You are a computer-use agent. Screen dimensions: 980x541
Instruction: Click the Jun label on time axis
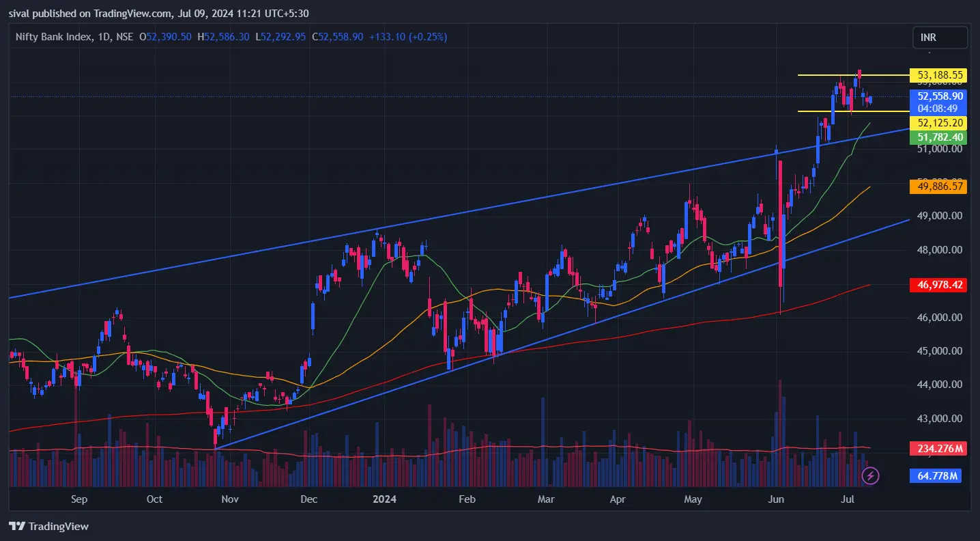[x=775, y=499]
